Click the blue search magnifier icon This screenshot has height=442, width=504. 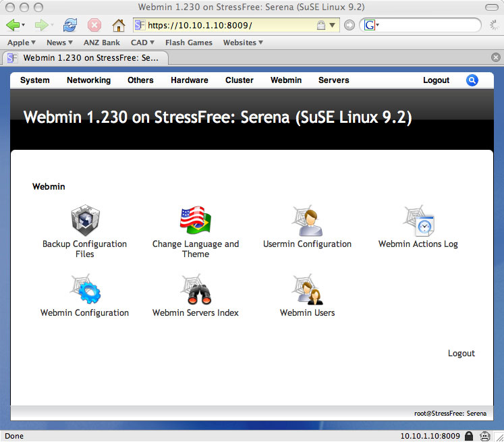472,80
